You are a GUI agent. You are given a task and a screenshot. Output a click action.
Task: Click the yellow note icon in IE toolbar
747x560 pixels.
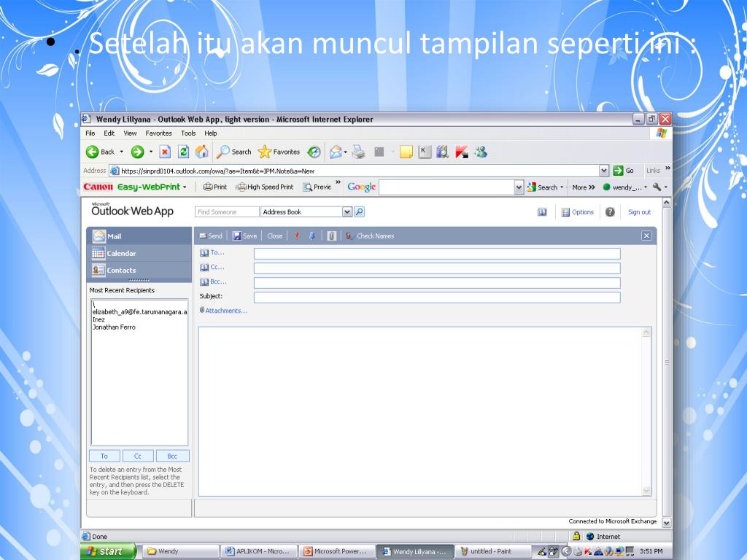click(406, 152)
